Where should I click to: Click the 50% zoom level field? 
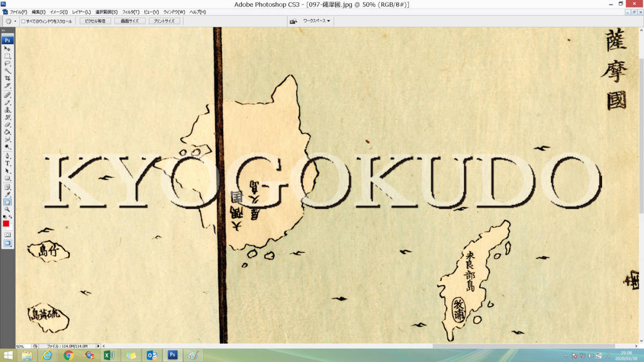[23, 346]
